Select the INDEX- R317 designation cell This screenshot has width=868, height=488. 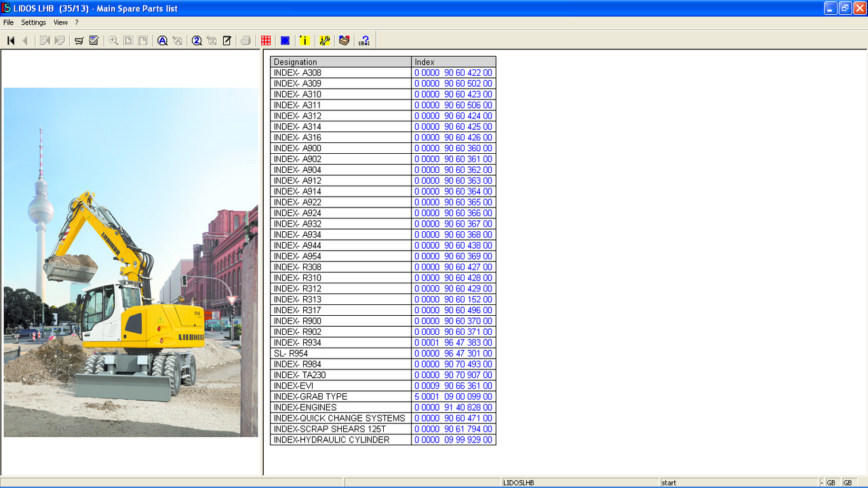click(340, 310)
